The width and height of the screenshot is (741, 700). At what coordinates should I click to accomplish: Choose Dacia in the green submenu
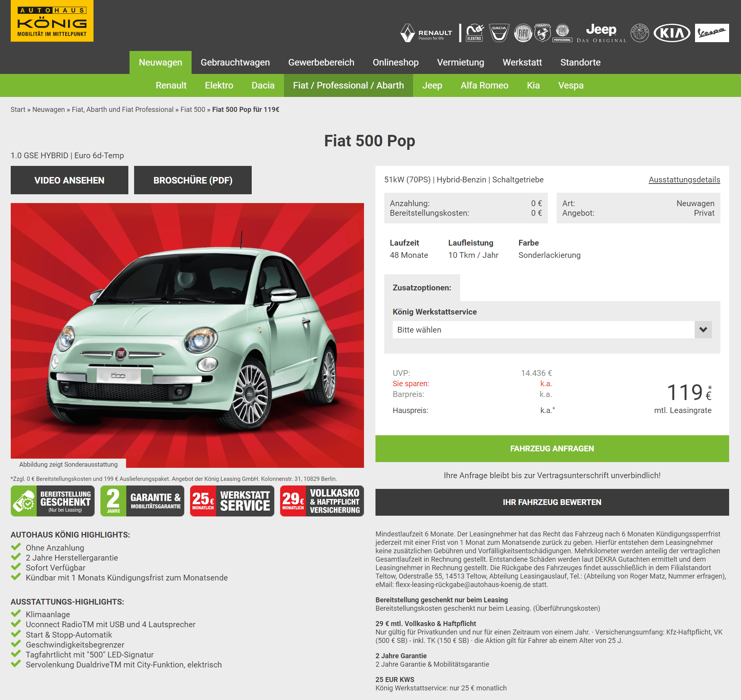click(x=263, y=85)
